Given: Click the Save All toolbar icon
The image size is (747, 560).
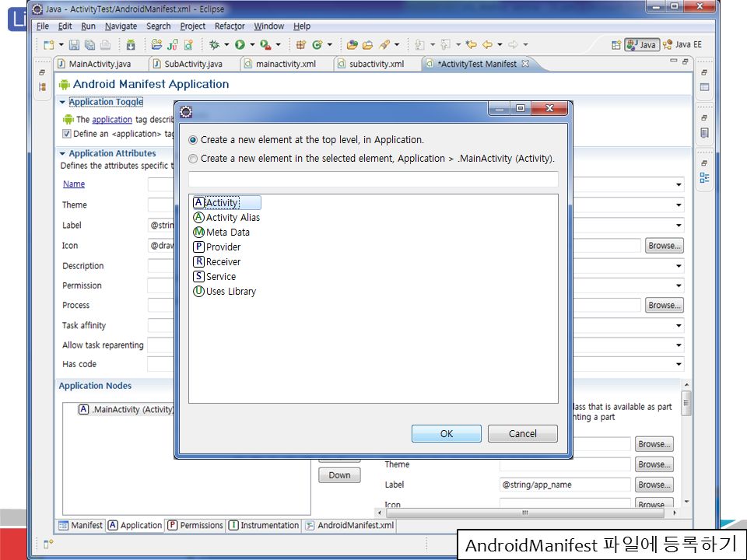Looking at the screenshot, I should pyautogui.click(x=89, y=45).
